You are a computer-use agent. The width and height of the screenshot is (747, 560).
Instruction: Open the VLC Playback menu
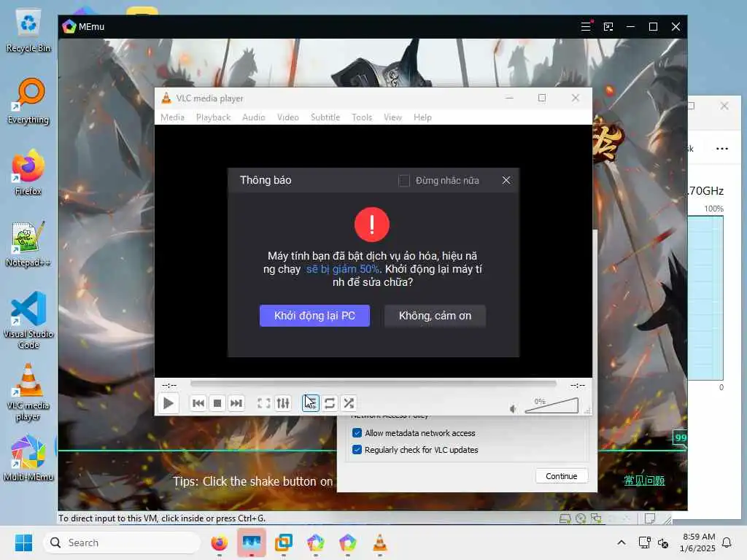pos(213,117)
